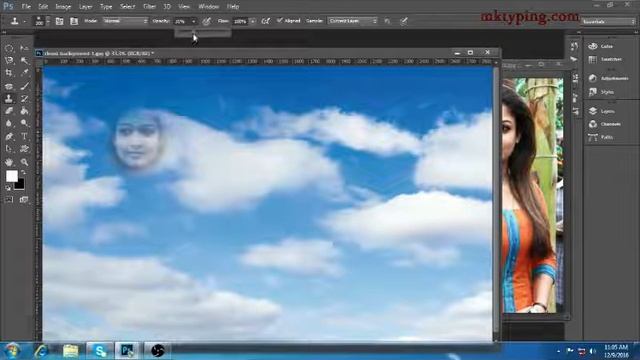Toggle the Brush panel button
The width and height of the screenshot is (640, 360).
click(x=60, y=21)
